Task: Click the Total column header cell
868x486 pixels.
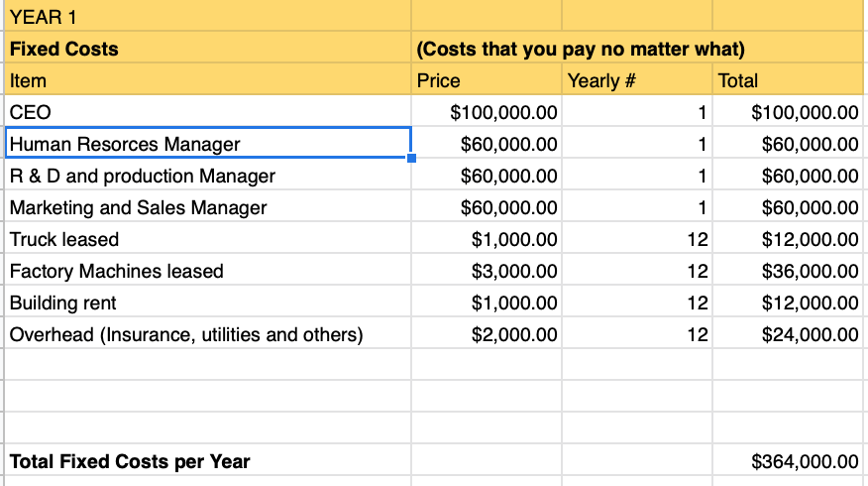Action: [x=788, y=78]
